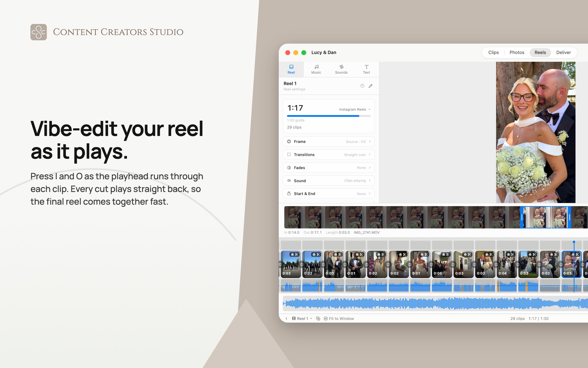Click the timeline playhead marker
This screenshot has width=588, height=368.
[x=574, y=242]
